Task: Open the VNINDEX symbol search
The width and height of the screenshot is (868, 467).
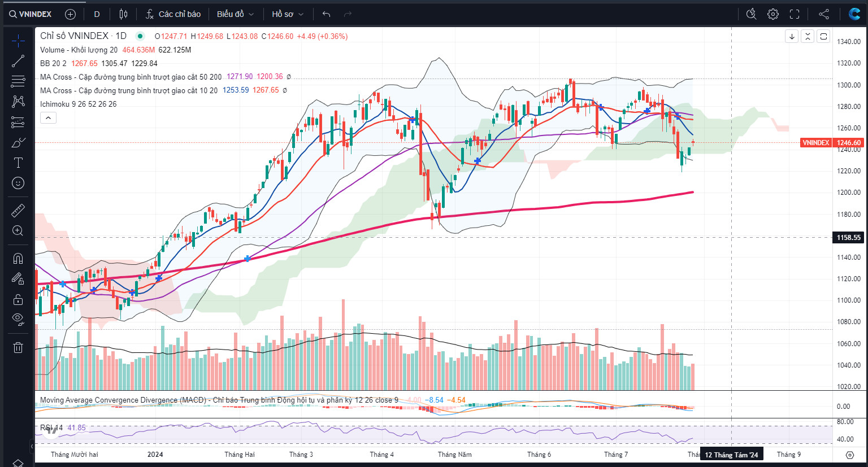Action: (30, 14)
